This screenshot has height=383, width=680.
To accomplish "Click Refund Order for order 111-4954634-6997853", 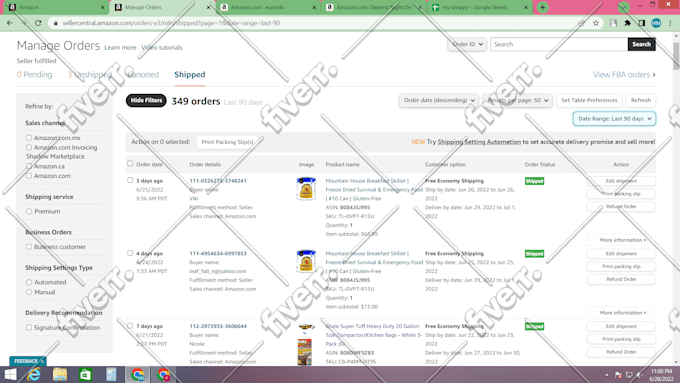I will [621, 279].
